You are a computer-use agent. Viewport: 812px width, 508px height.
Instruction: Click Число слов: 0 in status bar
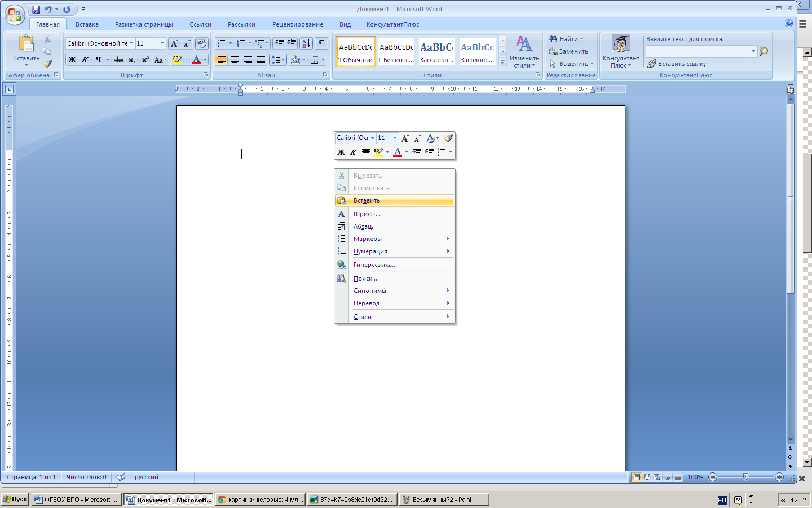[x=86, y=477]
